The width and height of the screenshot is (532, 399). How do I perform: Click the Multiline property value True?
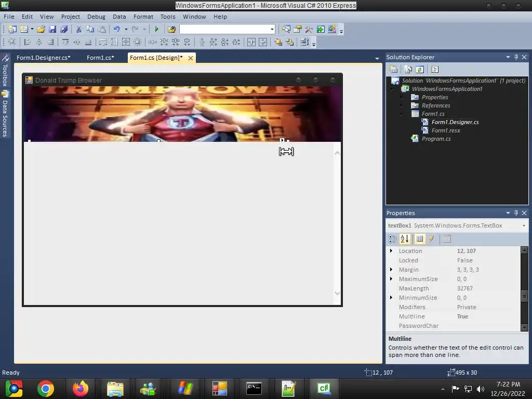click(x=462, y=316)
